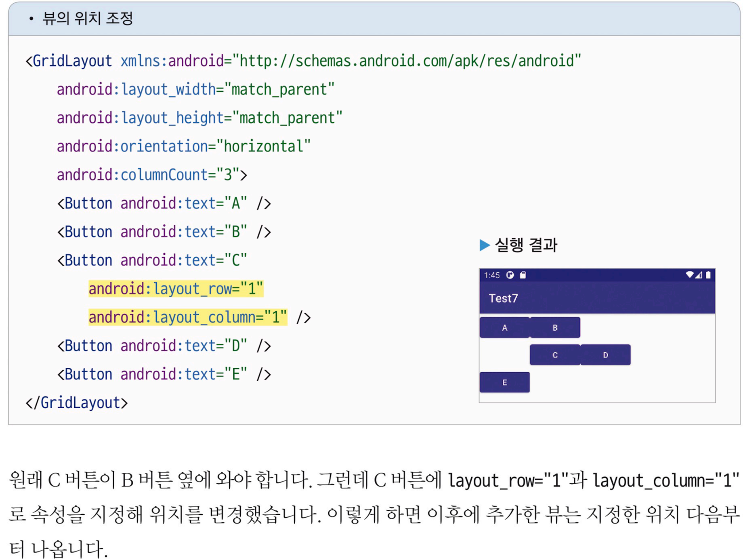
Task: Click the blue triangle beside 실행 결과
Action: pos(485,245)
